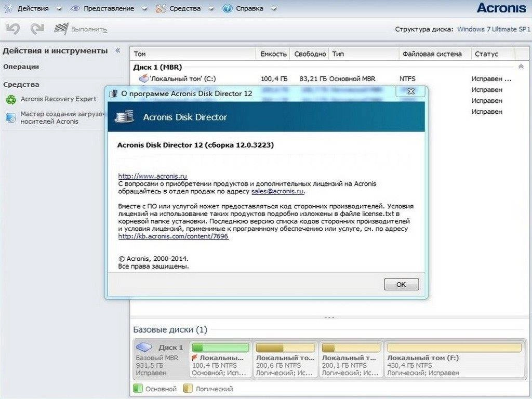Collapse the Действия и инструменты panel

tap(118, 50)
